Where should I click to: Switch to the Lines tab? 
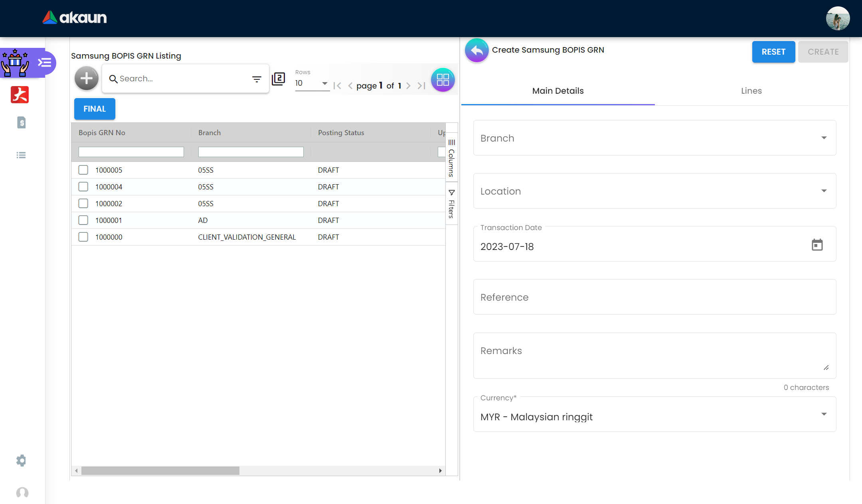751,91
